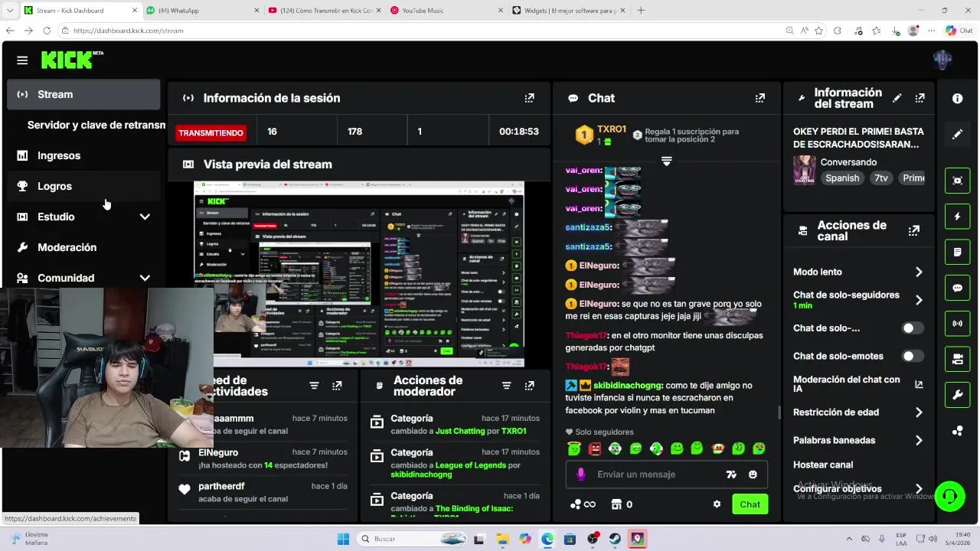The height and width of the screenshot is (551, 980).
Task: Click the red angry emote in quick emotes
Action: 594,448
